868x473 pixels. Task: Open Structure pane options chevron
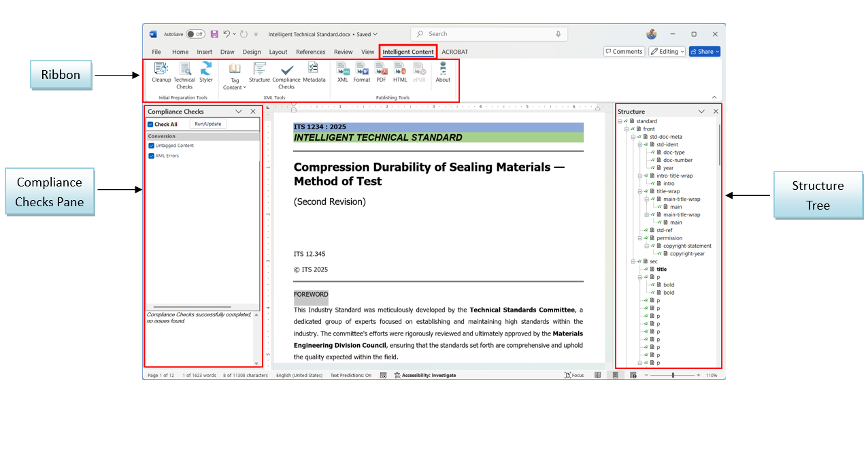(x=701, y=112)
